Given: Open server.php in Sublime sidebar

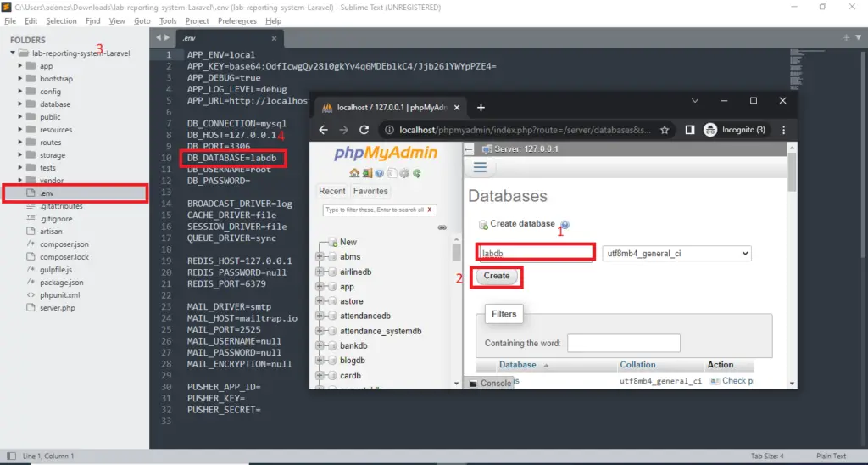Looking at the screenshot, I should (x=57, y=308).
